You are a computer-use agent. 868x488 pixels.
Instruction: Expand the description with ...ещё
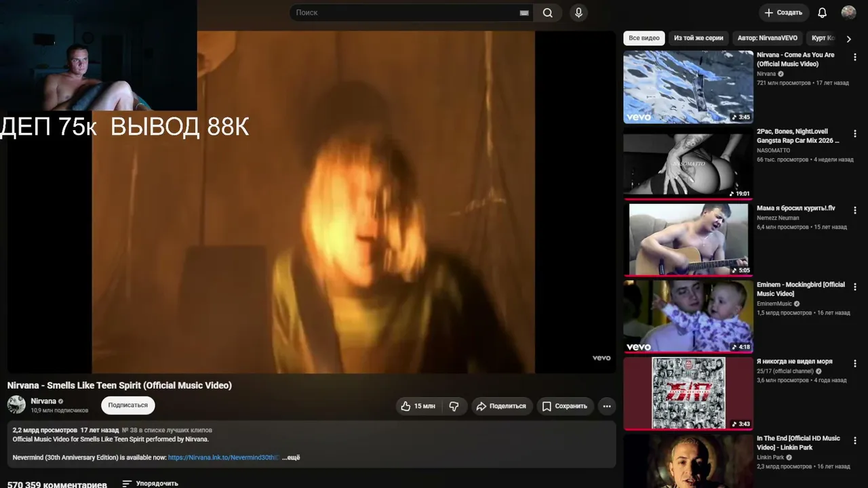click(291, 457)
